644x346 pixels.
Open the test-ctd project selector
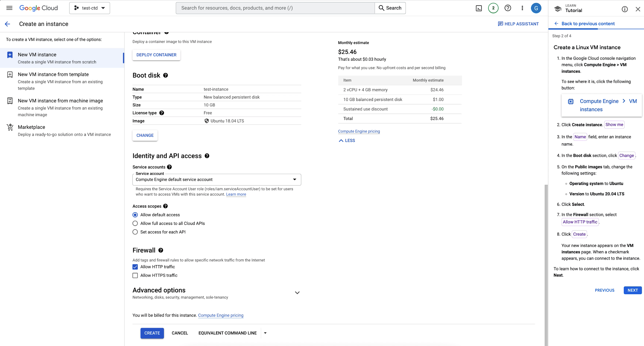click(90, 8)
